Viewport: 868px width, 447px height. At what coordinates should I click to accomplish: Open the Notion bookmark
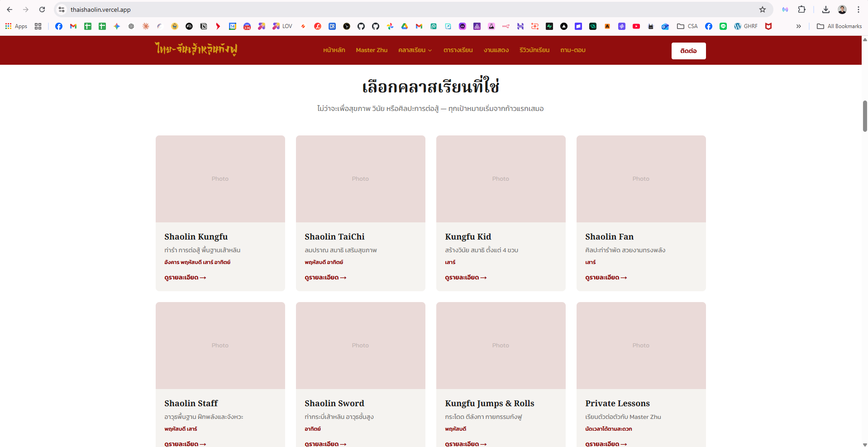click(x=204, y=26)
